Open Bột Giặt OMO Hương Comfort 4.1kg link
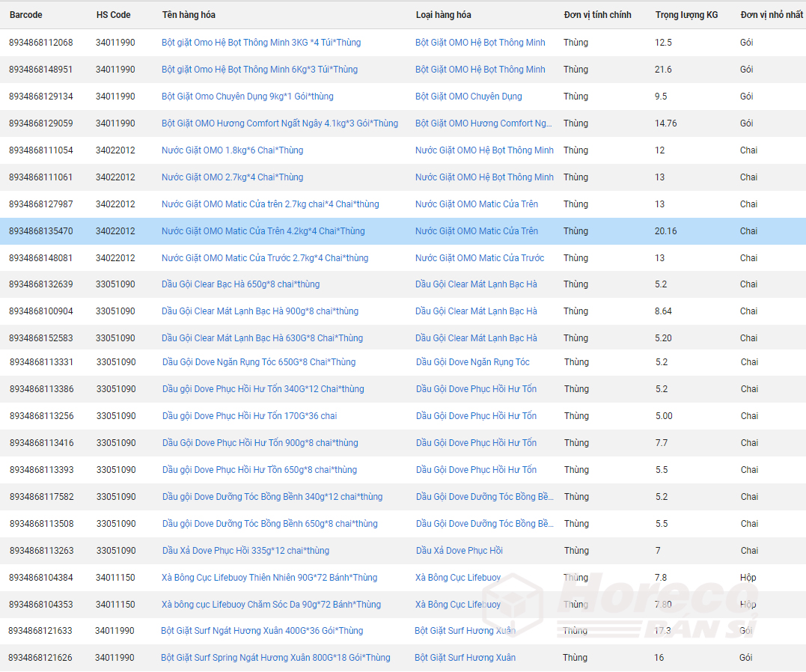 (x=280, y=123)
